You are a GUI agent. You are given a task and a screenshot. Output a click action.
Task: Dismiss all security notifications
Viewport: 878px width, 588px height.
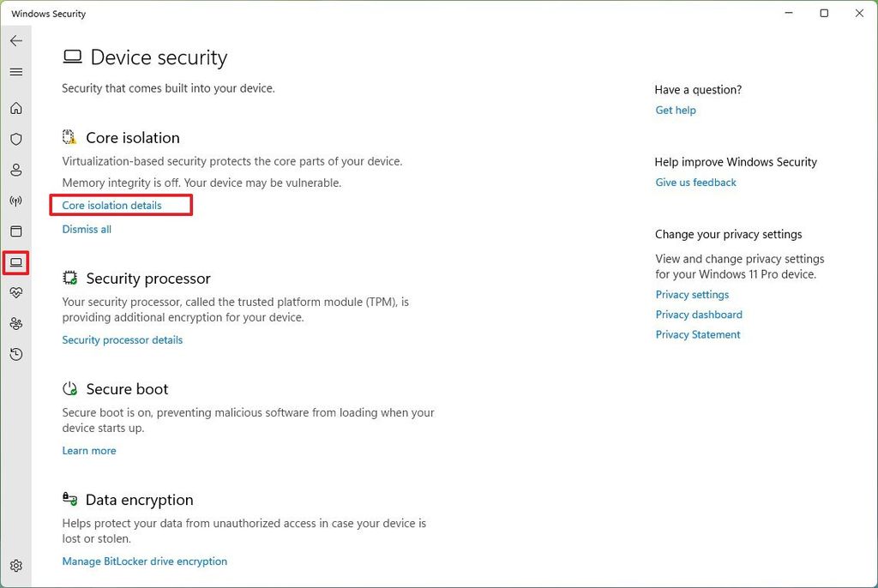[87, 229]
